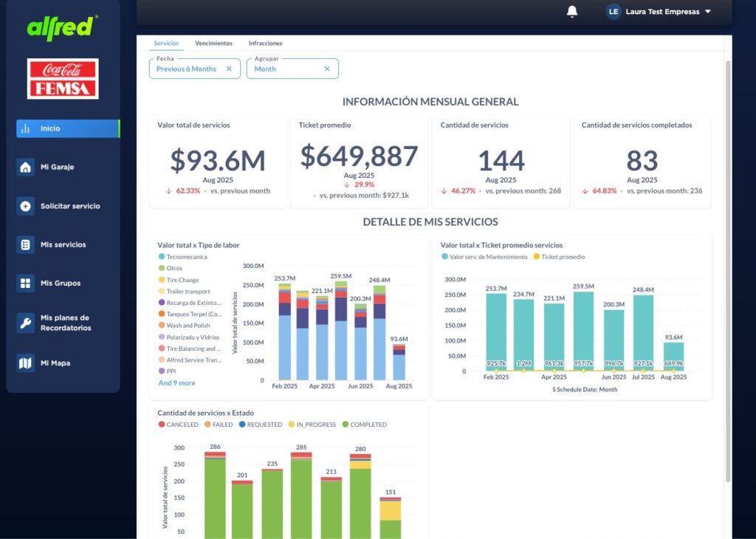756x539 pixels.
Task: Go to Mi Mapa
Action: click(55, 363)
